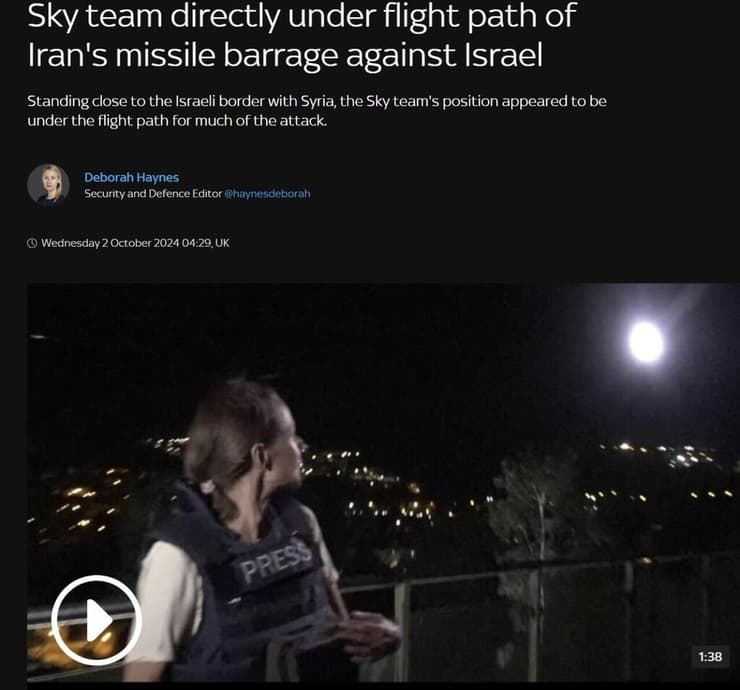The width and height of the screenshot is (740, 690).
Task: Click "Sky team" at the start of the headline
Action: (94, 16)
